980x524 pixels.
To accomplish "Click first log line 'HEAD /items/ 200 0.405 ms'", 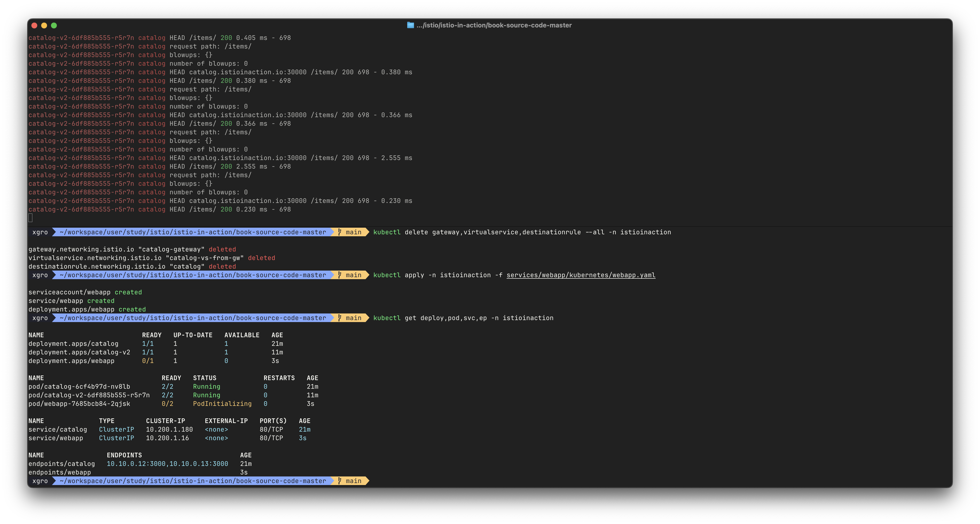I will (x=160, y=38).
